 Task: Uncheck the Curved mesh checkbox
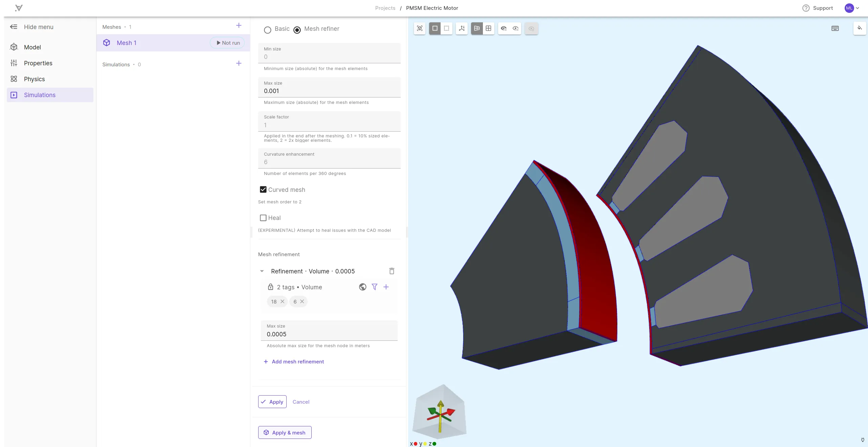[x=263, y=189]
